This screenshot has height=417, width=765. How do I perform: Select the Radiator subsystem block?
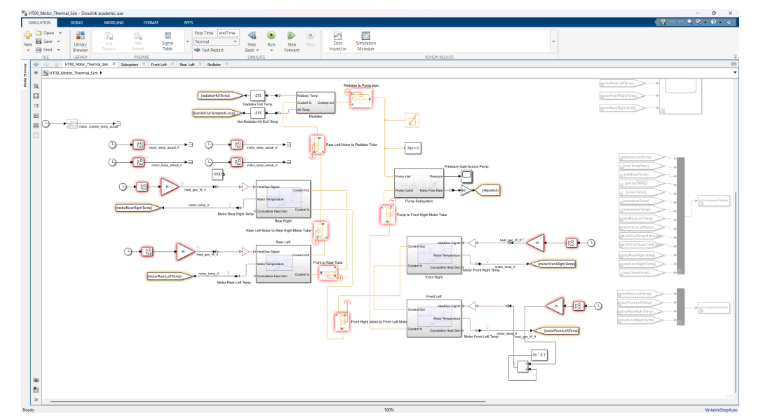click(x=316, y=103)
